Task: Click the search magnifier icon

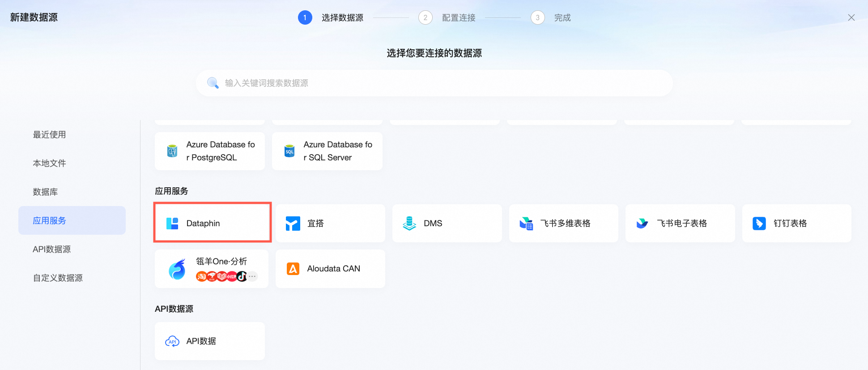Action: pyautogui.click(x=213, y=83)
